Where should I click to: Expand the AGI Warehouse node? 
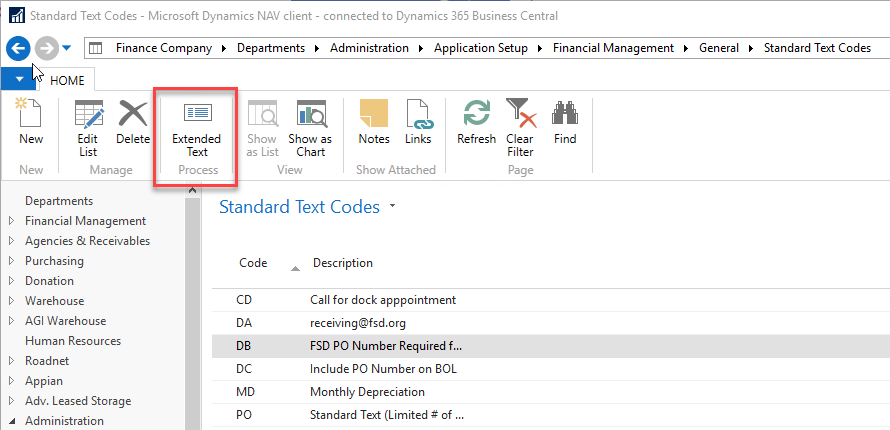click(x=12, y=321)
